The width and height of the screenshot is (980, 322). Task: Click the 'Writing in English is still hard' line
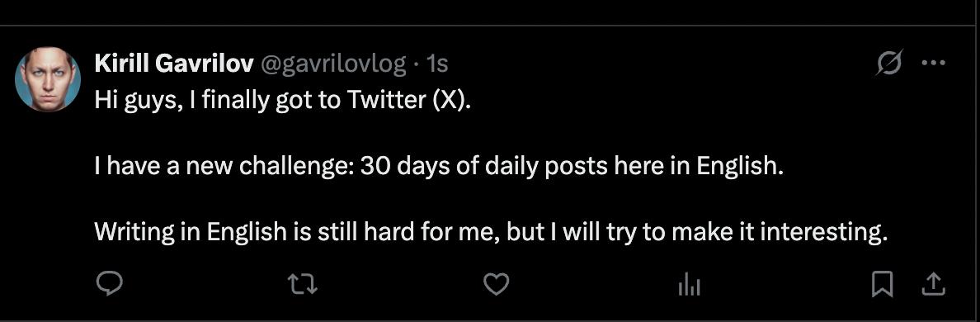[492, 234]
